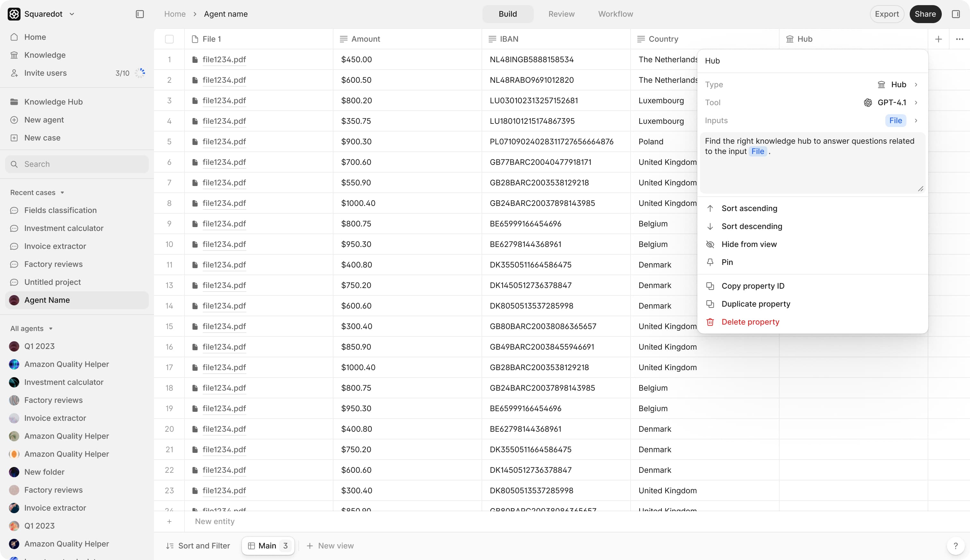This screenshot has height=560, width=970.
Task: Toggle the right side panel icon
Action: pyautogui.click(x=956, y=14)
